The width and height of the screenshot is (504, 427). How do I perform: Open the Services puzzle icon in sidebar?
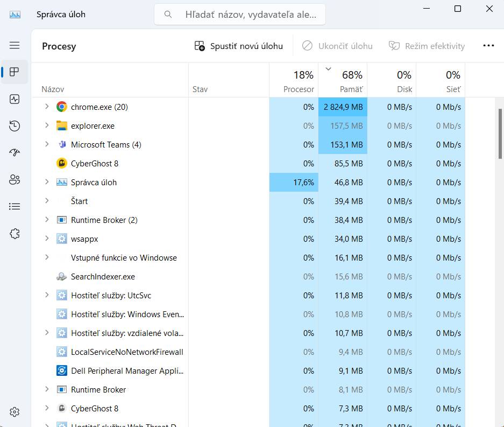click(15, 234)
